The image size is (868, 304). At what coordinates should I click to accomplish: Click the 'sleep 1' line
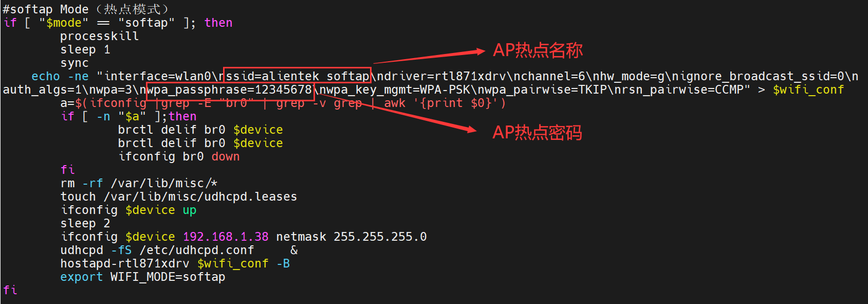[85, 49]
